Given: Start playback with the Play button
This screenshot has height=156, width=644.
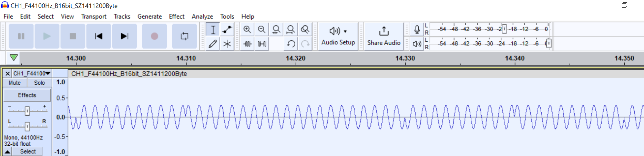Looking at the screenshot, I should [x=47, y=36].
